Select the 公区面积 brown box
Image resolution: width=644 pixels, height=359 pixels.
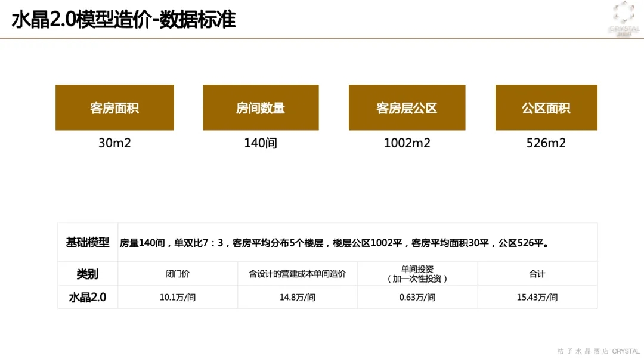point(546,108)
